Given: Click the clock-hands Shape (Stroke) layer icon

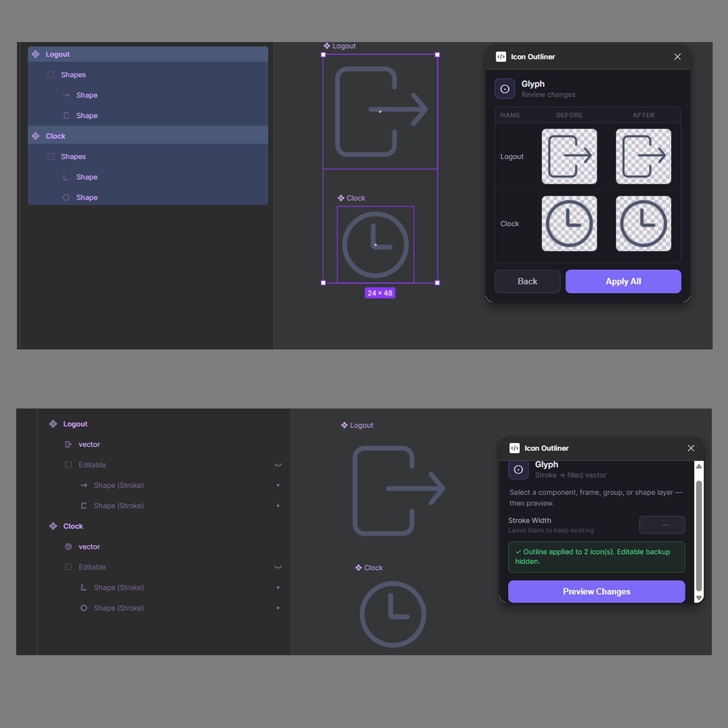Looking at the screenshot, I should coord(84,587).
